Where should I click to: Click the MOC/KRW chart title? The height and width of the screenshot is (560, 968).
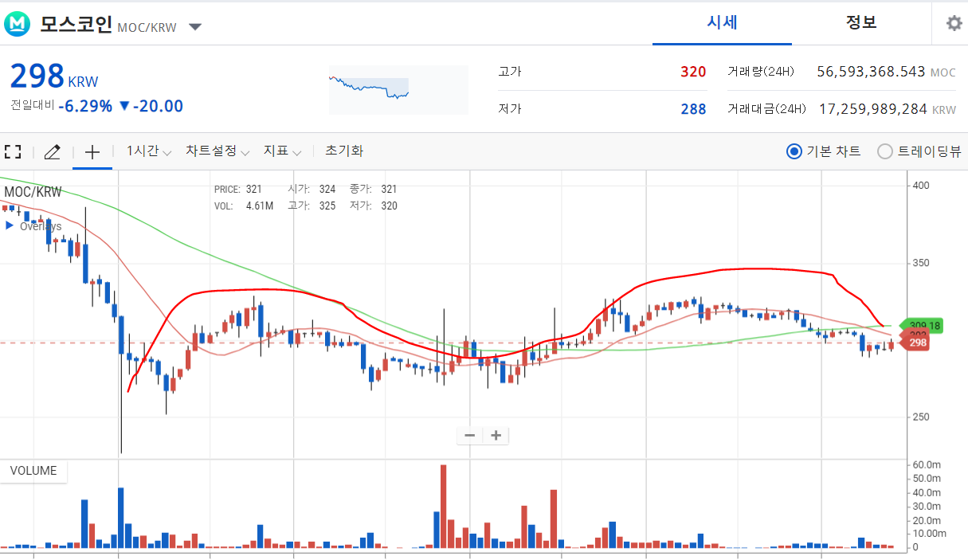click(x=33, y=192)
